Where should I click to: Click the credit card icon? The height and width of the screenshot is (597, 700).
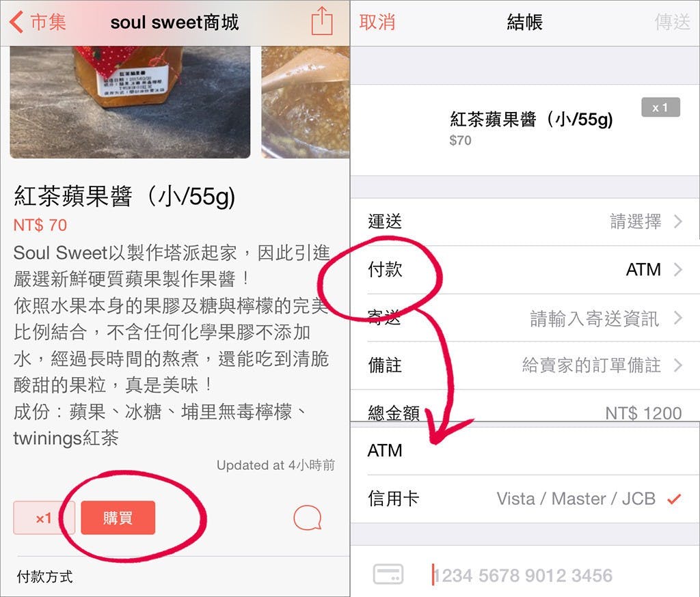click(x=388, y=574)
